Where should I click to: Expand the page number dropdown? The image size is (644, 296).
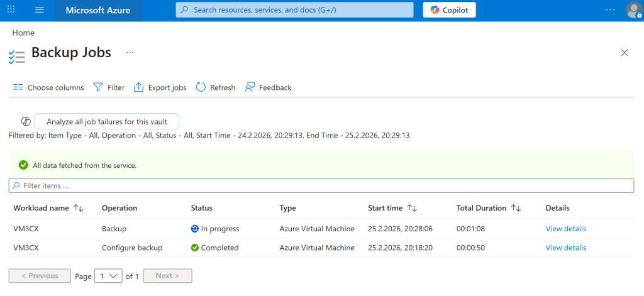[108, 276]
